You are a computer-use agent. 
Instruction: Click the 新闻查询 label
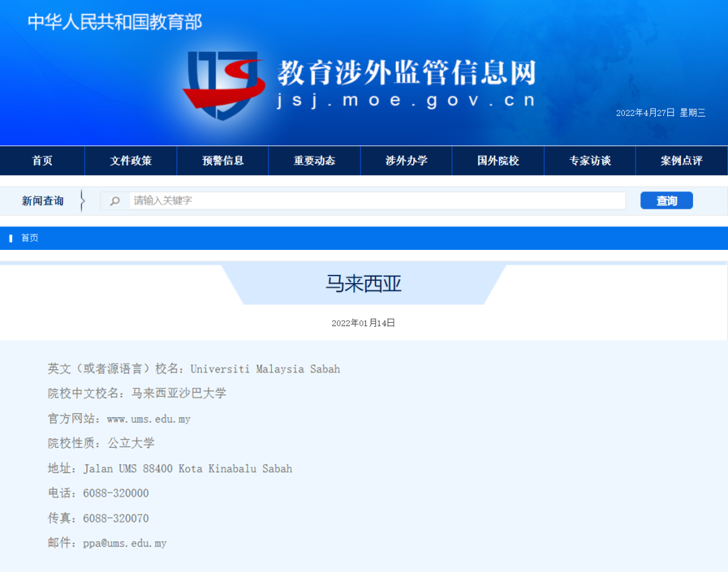(42, 201)
